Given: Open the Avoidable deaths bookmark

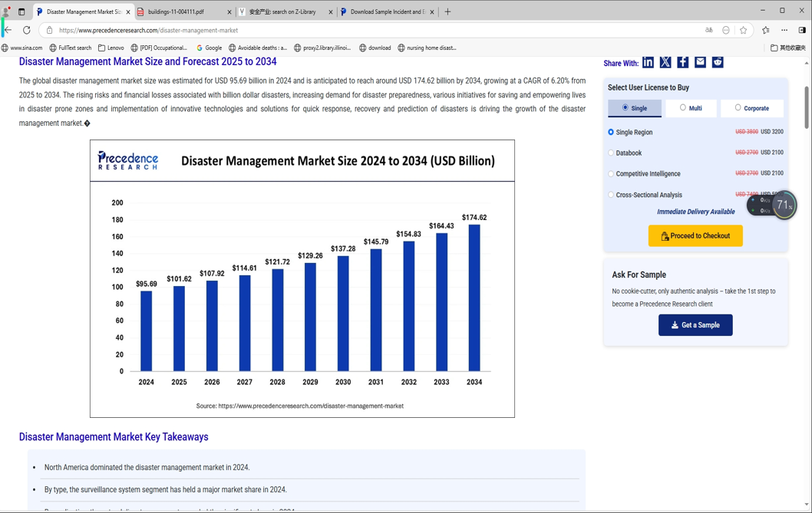Looking at the screenshot, I should coord(258,48).
